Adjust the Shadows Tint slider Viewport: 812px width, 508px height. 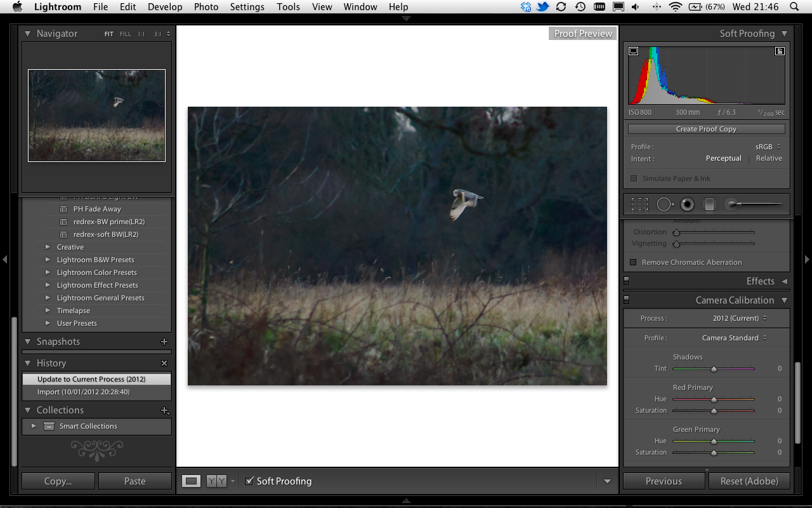714,368
